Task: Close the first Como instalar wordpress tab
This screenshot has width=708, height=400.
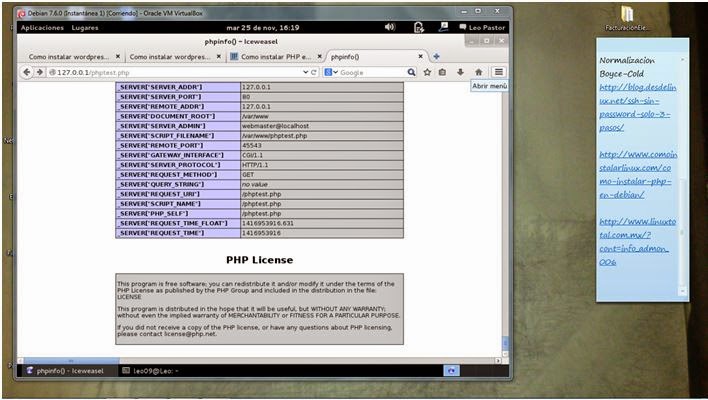Action: (x=118, y=57)
